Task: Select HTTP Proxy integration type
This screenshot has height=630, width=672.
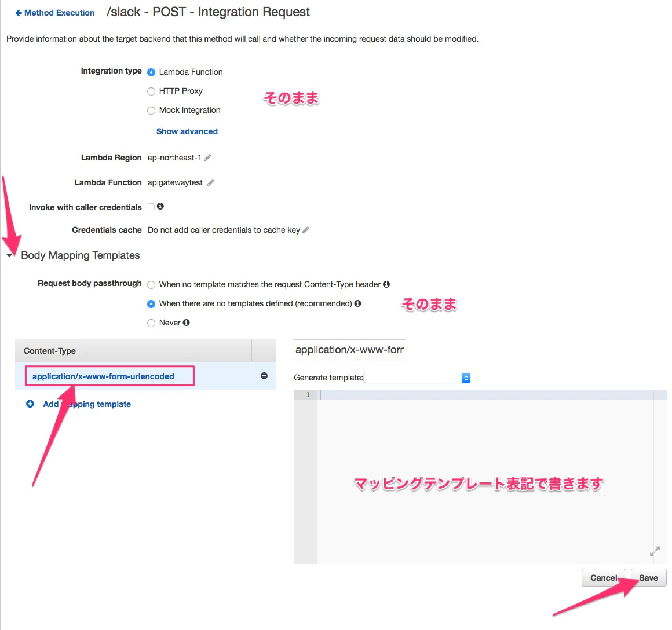Action: click(x=151, y=91)
